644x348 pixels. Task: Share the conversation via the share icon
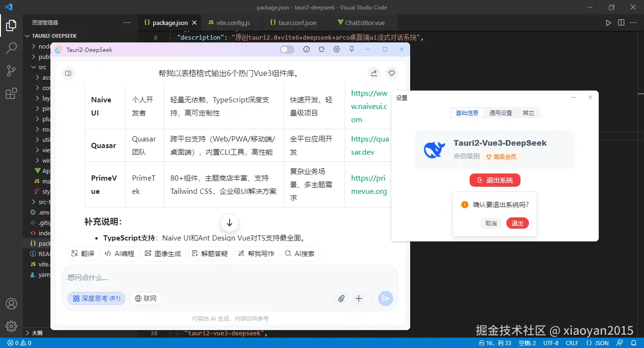[373, 73]
